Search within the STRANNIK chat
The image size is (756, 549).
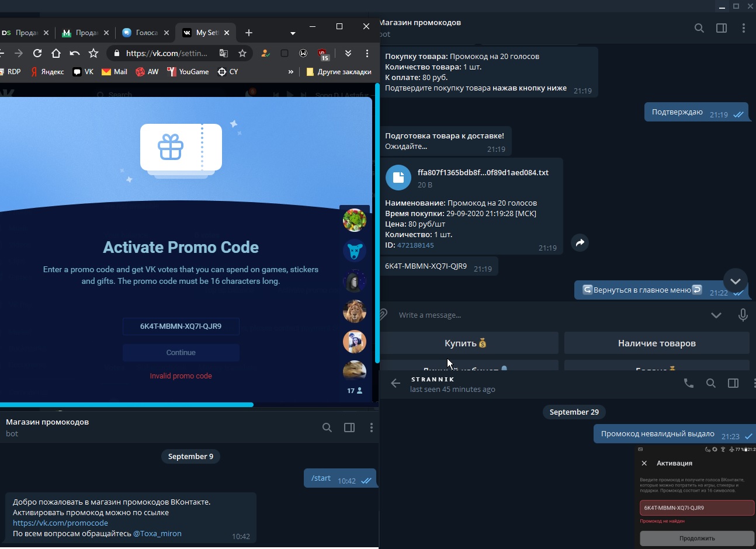(711, 383)
